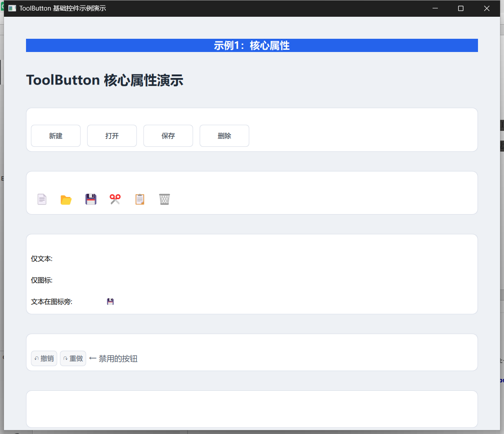
Task: Click the disabled 重做 button
Action: pyautogui.click(x=73, y=358)
